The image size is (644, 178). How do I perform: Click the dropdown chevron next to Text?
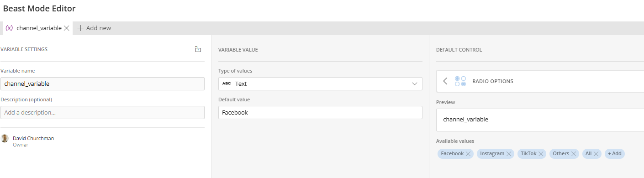[x=415, y=84]
